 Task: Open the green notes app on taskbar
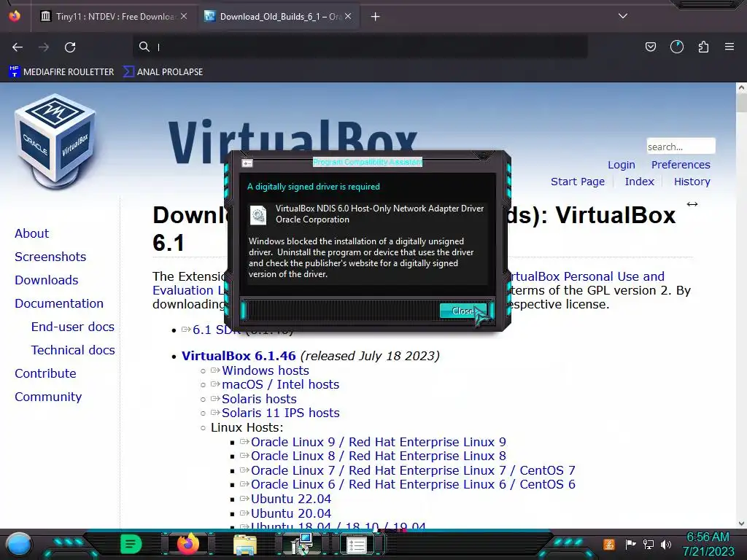tap(131, 544)
